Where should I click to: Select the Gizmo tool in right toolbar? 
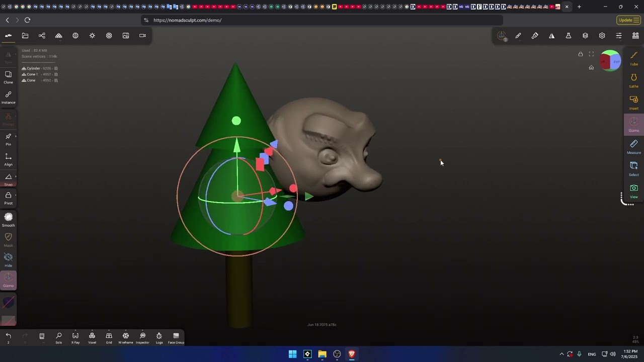coord(634,124)
